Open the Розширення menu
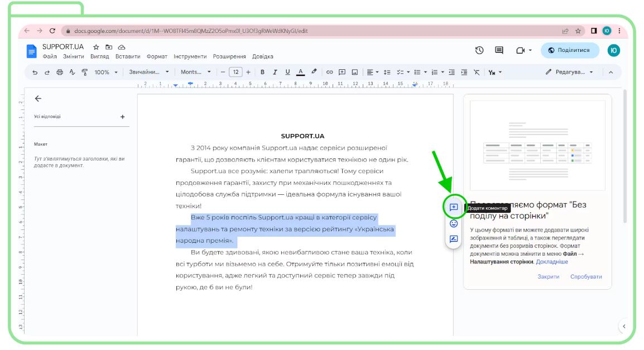Image resolution: width=644 pixels, height=350 pixels. (x=229, y=57)
